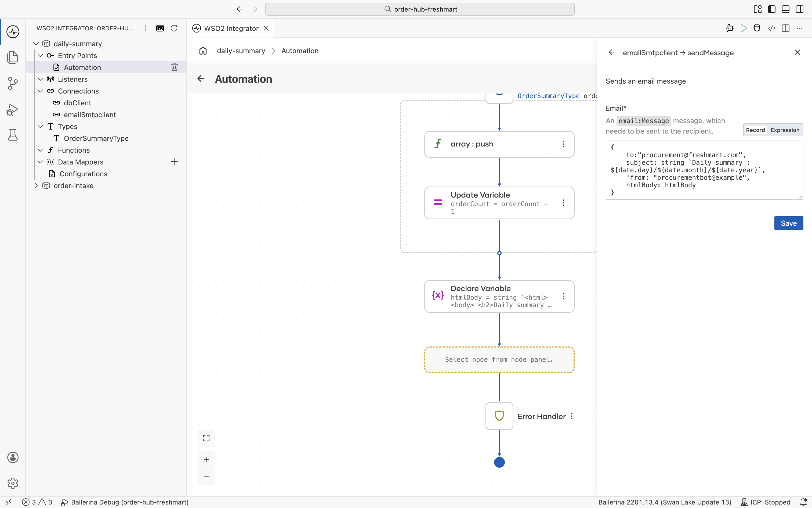Fit diagram to screen
Screen dimensions: 812x508
(206, 438)
